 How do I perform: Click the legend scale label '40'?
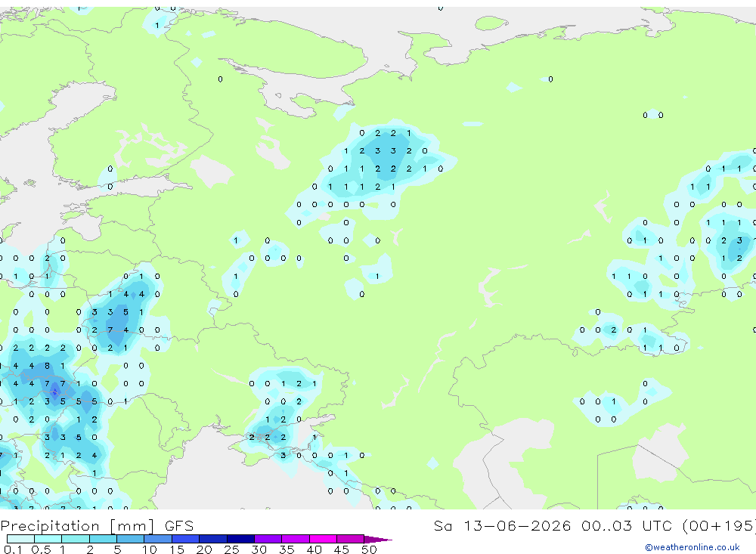[x=314, y=549]
